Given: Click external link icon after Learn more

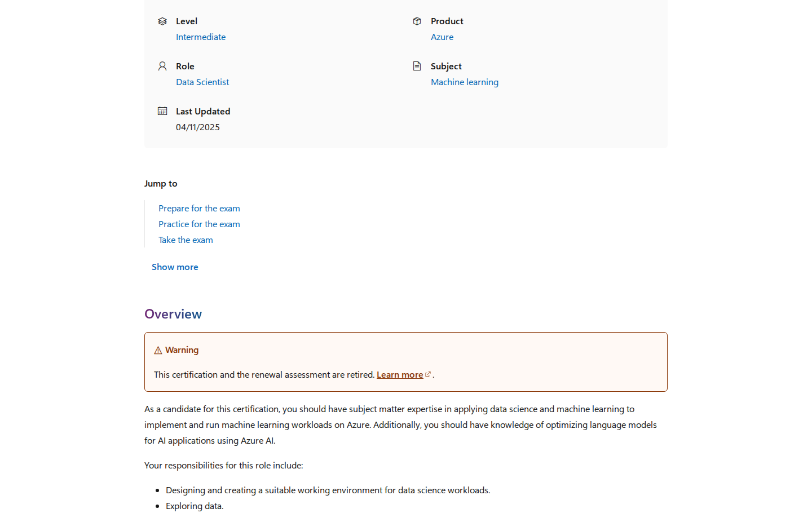Looking at the screenshot, I should coord(428,374).
